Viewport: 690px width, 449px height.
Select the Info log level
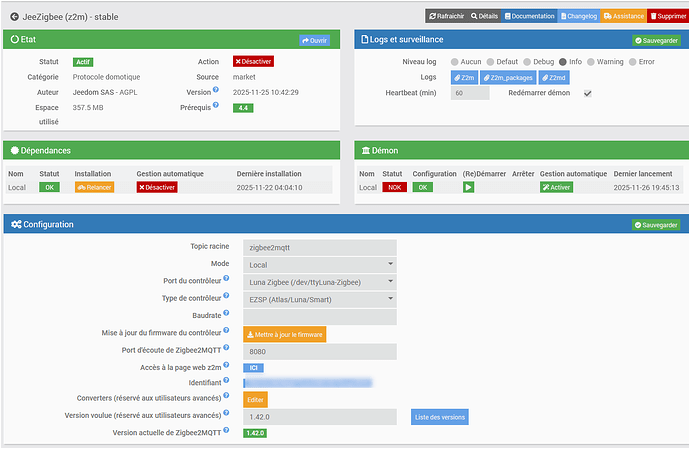(x=562, y=62)
